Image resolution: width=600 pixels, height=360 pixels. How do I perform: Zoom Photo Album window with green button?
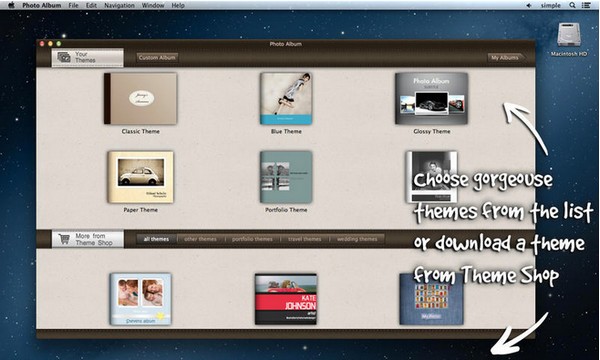59,44
